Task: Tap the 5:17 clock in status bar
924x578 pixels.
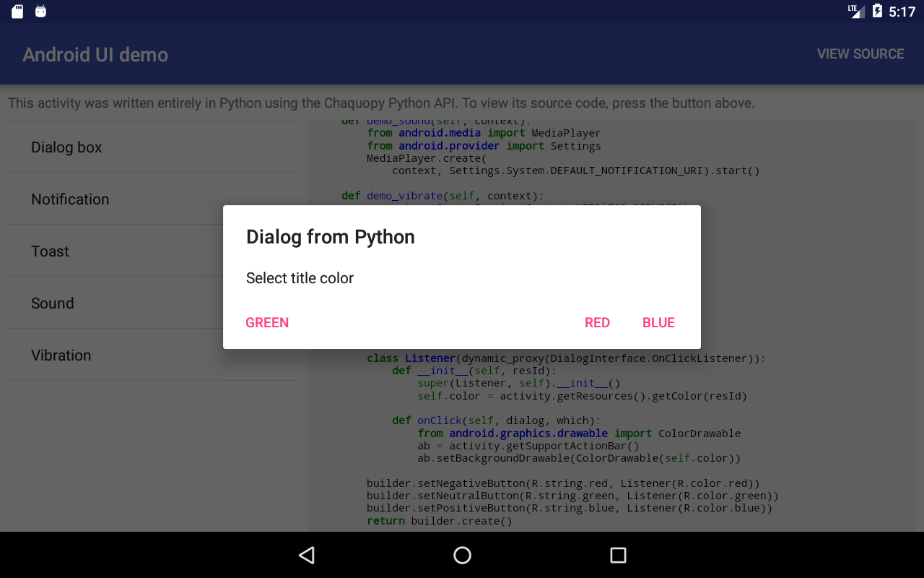Action: point(902,12)
